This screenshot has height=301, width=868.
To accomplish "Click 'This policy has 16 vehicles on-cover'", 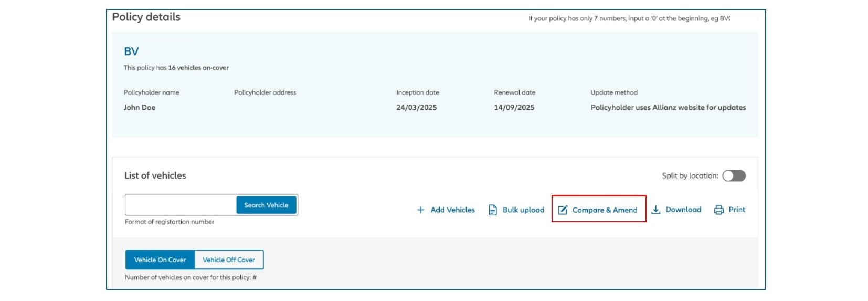I will (176, 68).
